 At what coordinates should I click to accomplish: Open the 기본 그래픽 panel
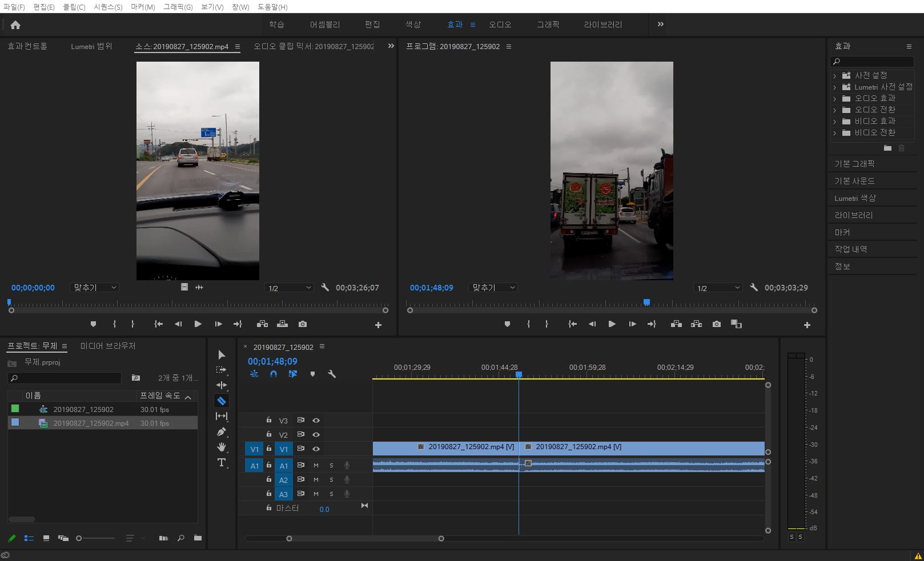pyautogui.click(x=854, y=164)
